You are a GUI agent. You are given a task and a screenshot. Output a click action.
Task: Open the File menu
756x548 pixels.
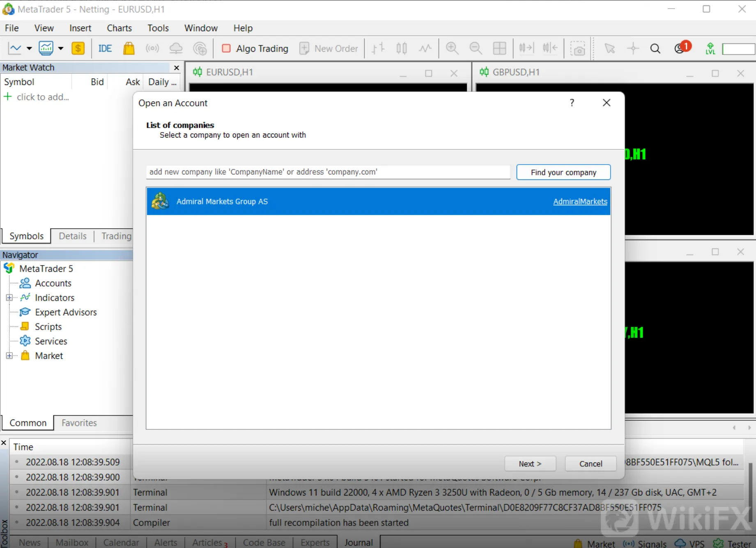11,28
